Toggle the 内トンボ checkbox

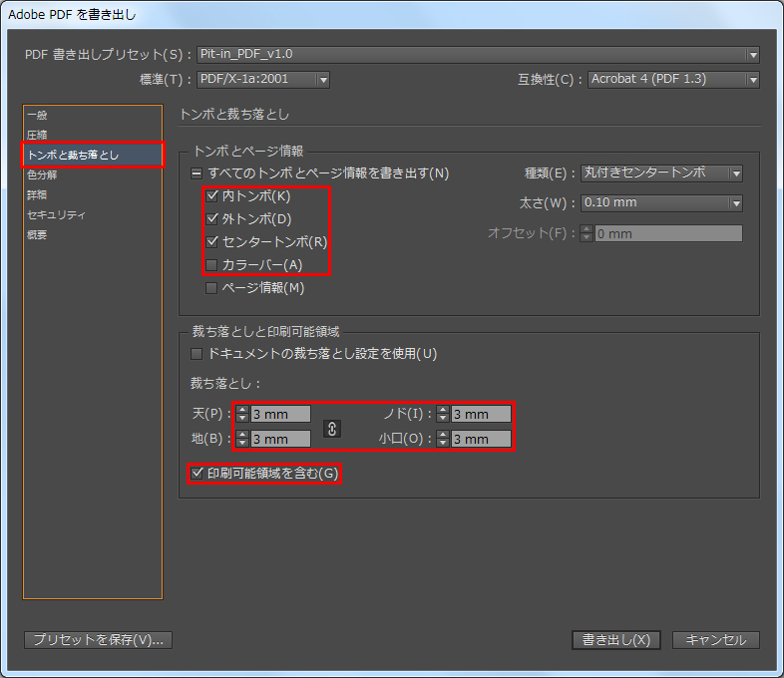[211, 196]
